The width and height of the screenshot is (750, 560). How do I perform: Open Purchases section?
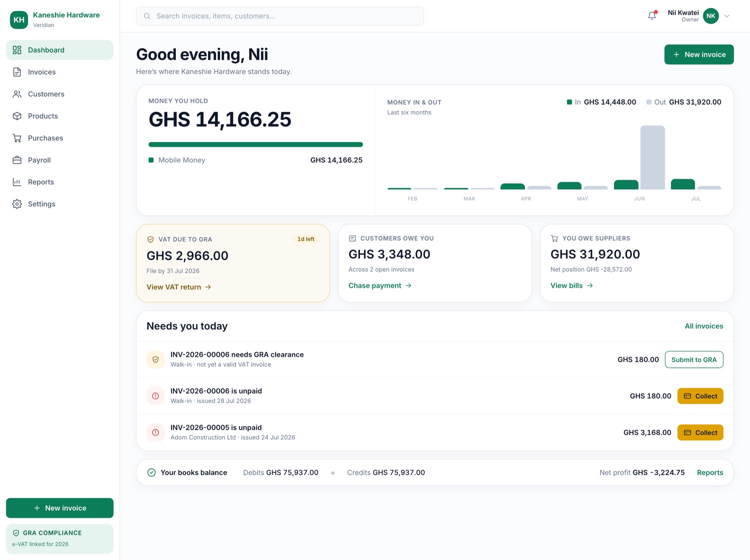pyautogui.click(x=60, y=138)
